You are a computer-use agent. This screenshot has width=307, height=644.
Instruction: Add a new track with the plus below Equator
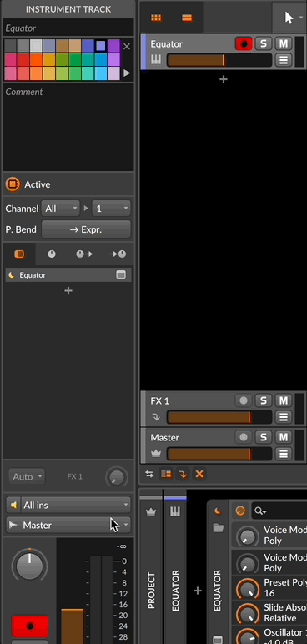pos(224,79)
